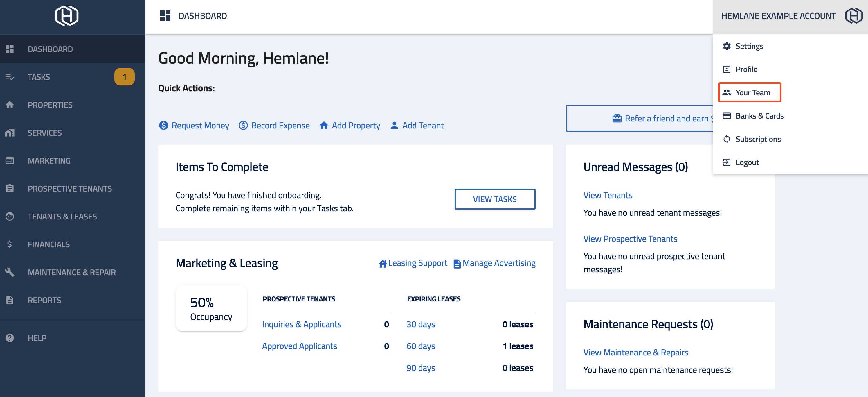Open the View Tenants link
This screenshot has width=868, height=397.
[608, 195]
